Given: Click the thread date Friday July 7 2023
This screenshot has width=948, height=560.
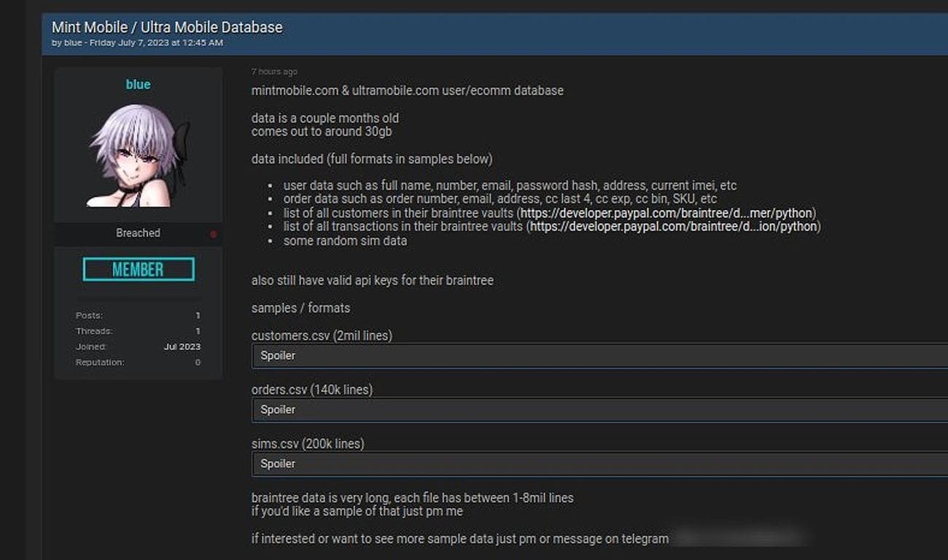Looking at the screenshot, I should pos(131,42).
